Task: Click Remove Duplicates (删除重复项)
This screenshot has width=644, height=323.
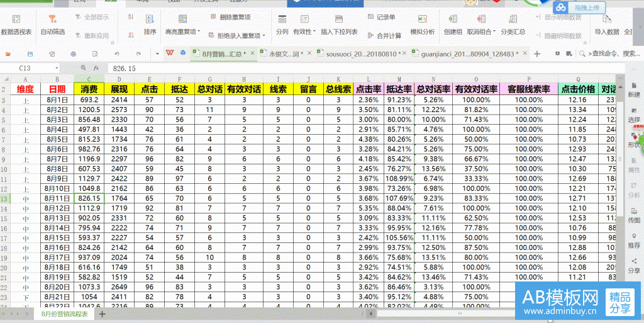Action: tap(231, 17)
